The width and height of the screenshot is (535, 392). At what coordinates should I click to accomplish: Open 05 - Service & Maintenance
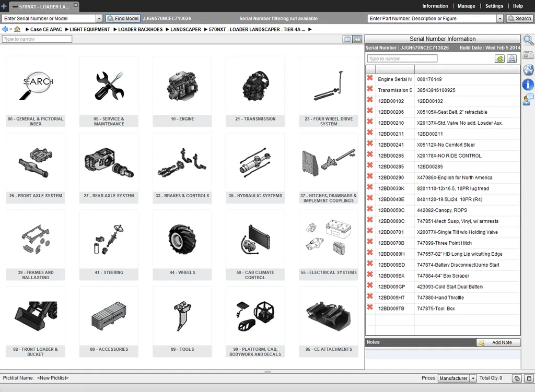point(109,92)
